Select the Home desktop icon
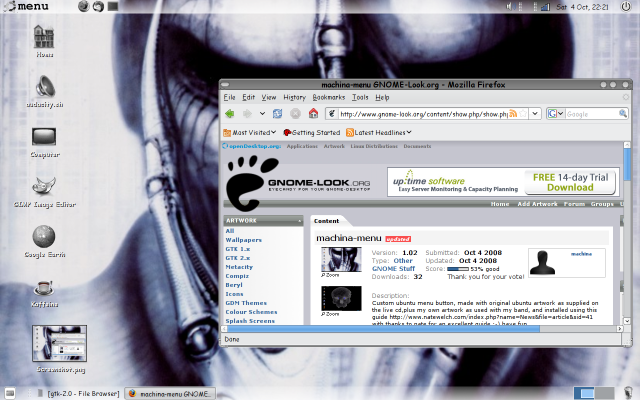This screenshot has width=640, height=400. click(x=44, y=41)
